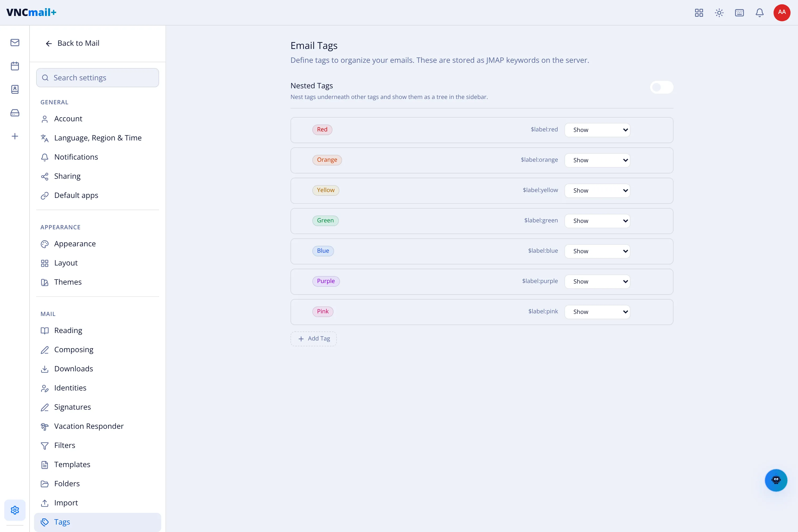Click the plus icon in left rail
The height and width of the screenshot is (532, 798).
[x=15, y=136]
